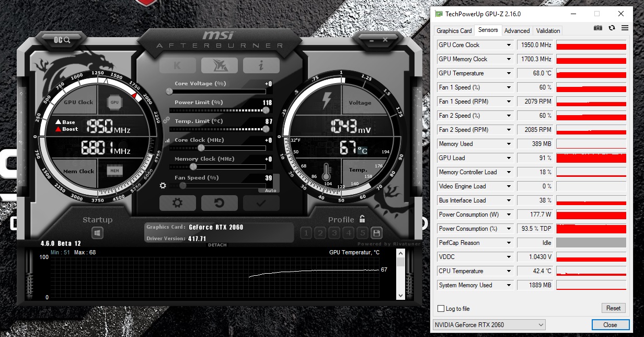This screenshot has height=337, width=644.
Task: Expand the PerfCap Reason dropdown
Action: (509, 243)
